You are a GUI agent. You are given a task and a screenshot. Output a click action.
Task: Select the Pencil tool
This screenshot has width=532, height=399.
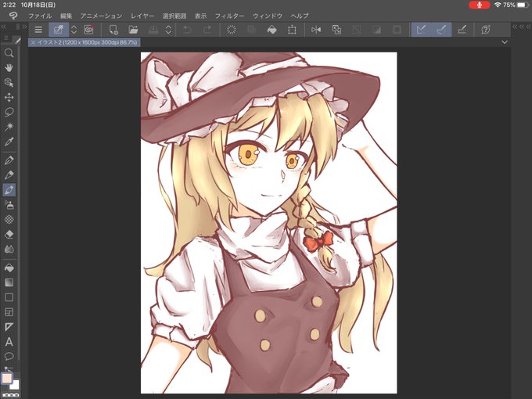(x=9, y=175)
